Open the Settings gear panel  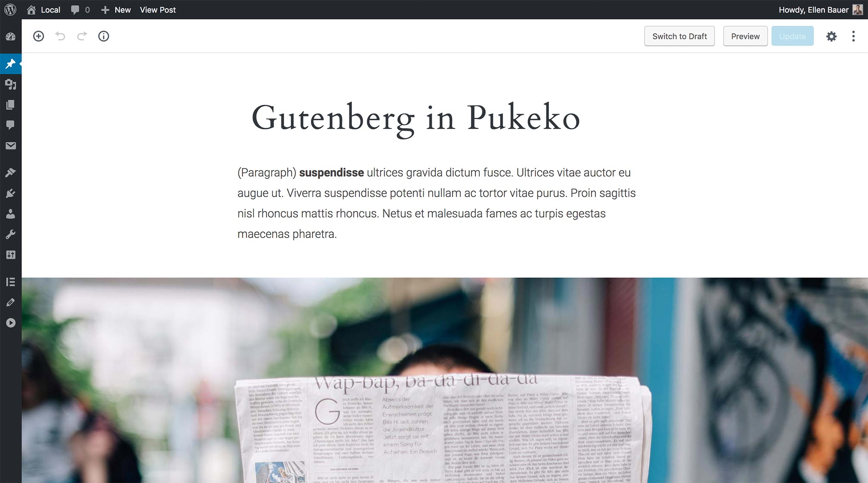tap(831, 36)
